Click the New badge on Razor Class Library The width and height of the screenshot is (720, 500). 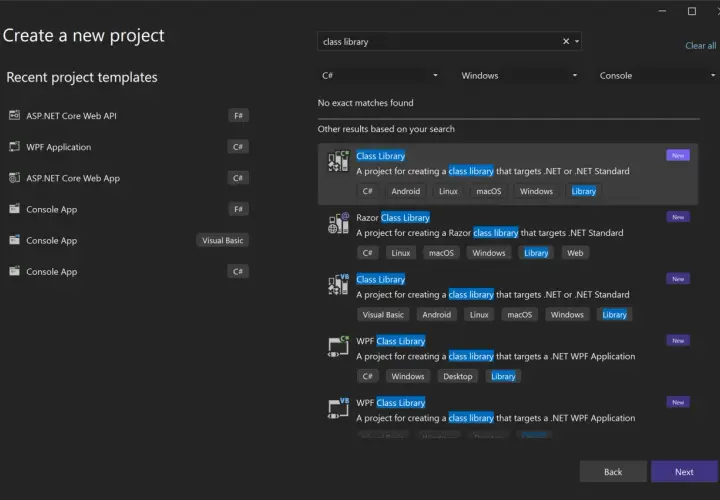(678, 217)
